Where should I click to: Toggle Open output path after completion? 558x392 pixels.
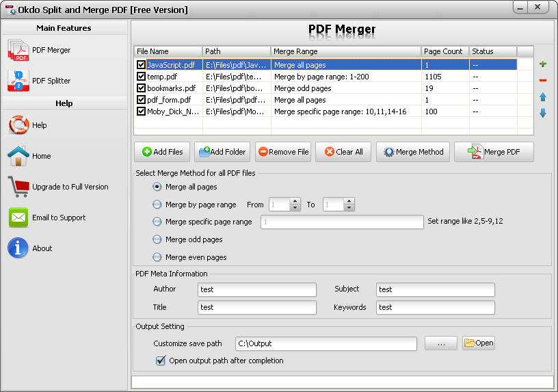[x=161, y=361]
